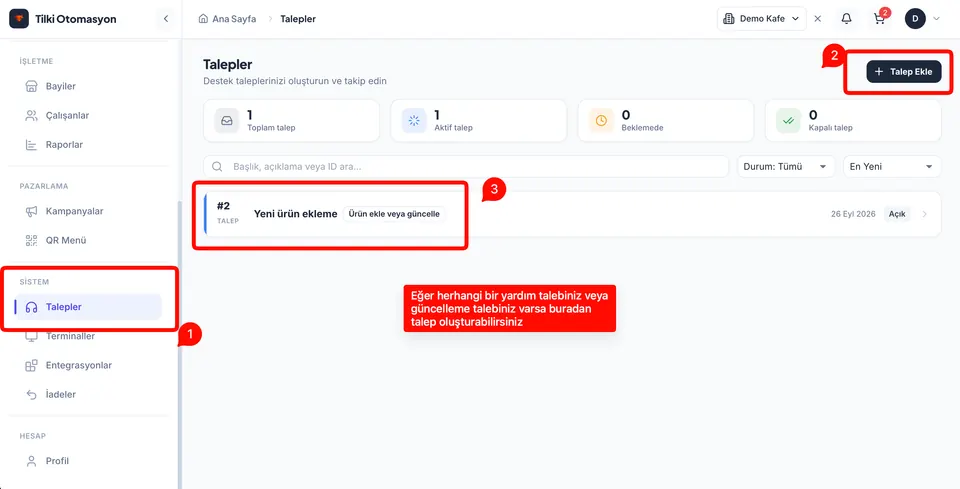Click the Ana Sayfa home icon
Screen dimensions: 960x489
[203, 19]
